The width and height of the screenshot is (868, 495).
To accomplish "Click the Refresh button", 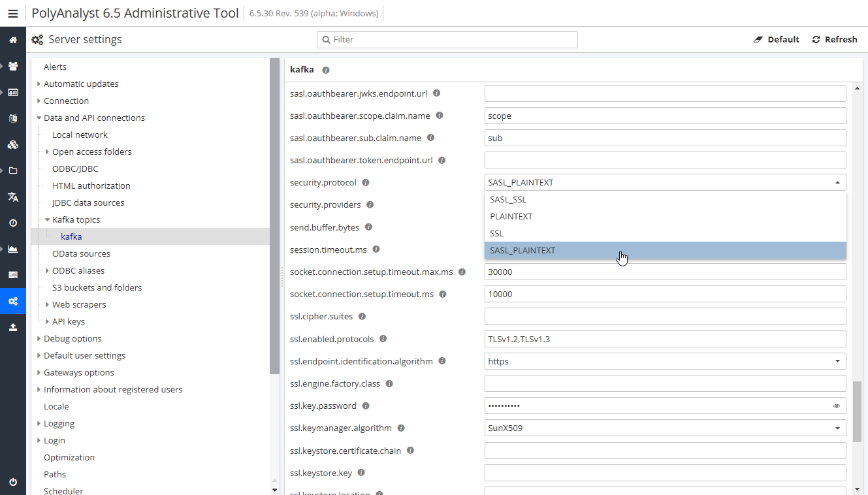I will coord(835,40).
